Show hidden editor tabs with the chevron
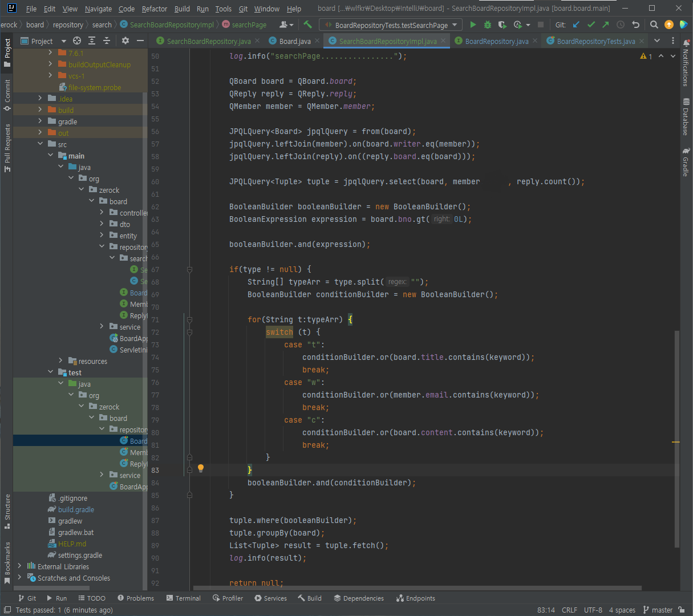Screen dimensions: 693x616 pyautogui.click(x=657, y=41)
